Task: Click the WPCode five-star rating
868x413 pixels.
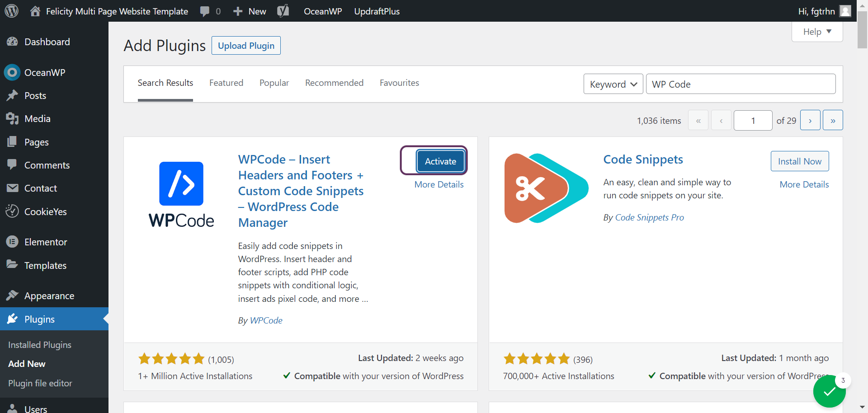Action: point(171,359)
